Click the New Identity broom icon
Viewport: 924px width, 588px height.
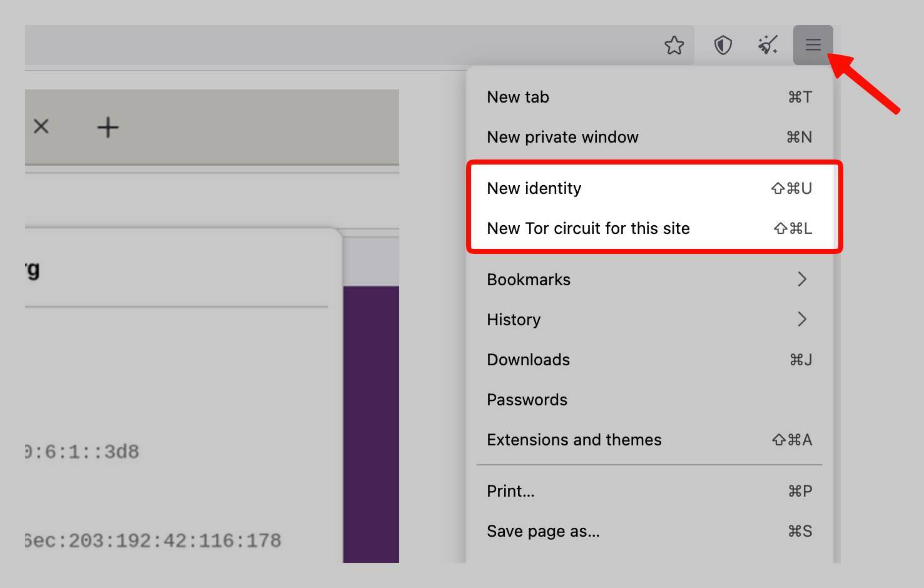pos(768,45)
